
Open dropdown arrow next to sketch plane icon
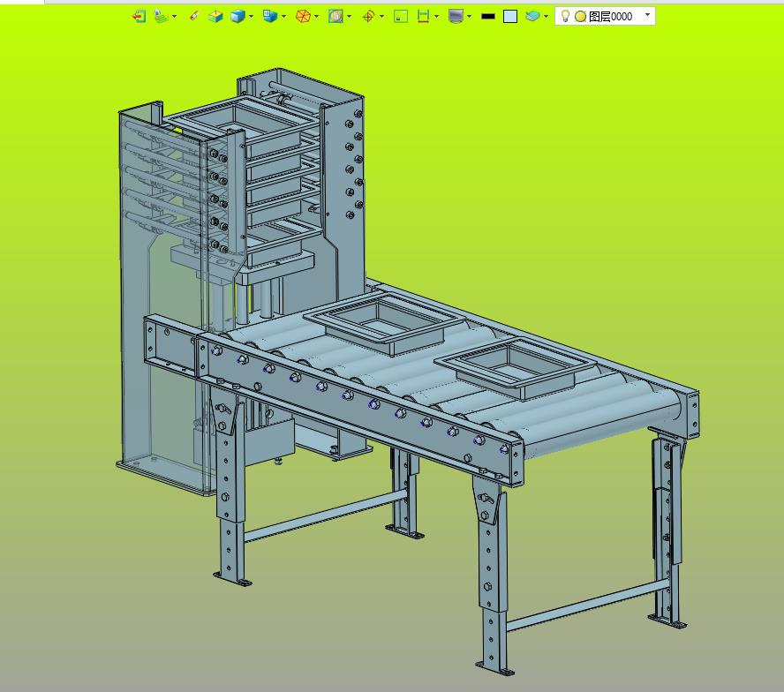point(174,17)
